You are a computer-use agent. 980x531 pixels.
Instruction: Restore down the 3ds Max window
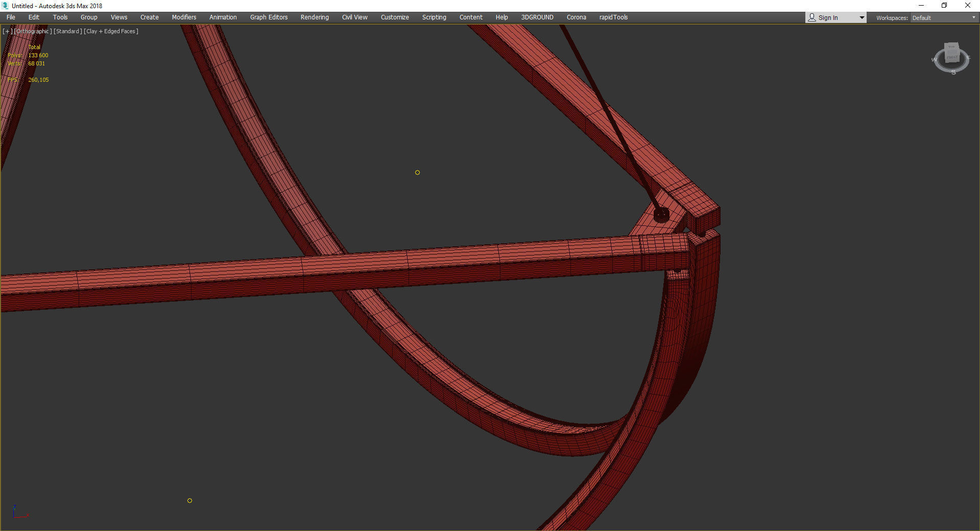tap(944, 6)
